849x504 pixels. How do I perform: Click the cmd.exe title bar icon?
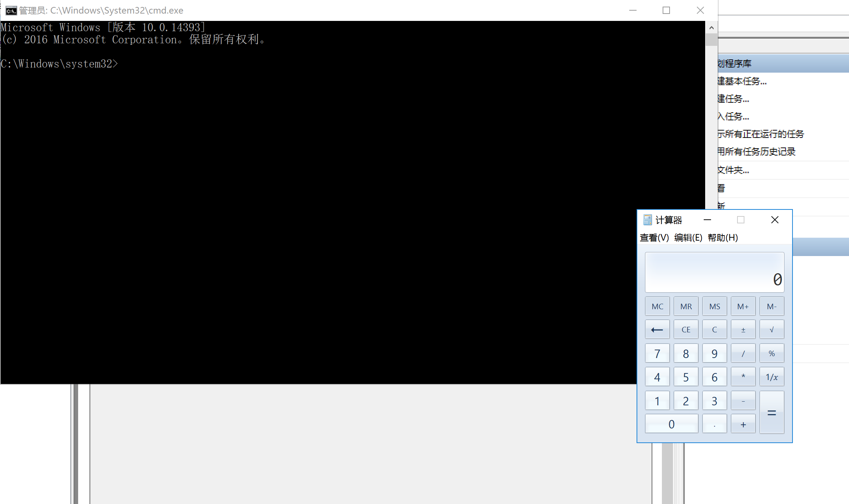point(11,10)
